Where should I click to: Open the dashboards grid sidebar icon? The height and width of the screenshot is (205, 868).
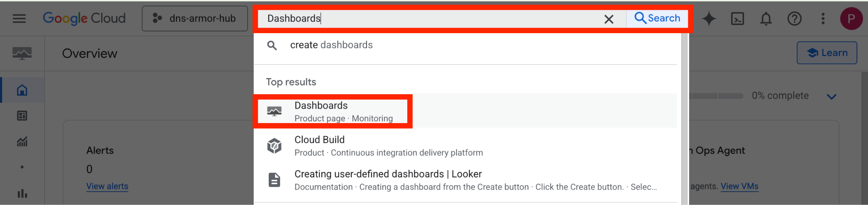(x=22, y=115)
